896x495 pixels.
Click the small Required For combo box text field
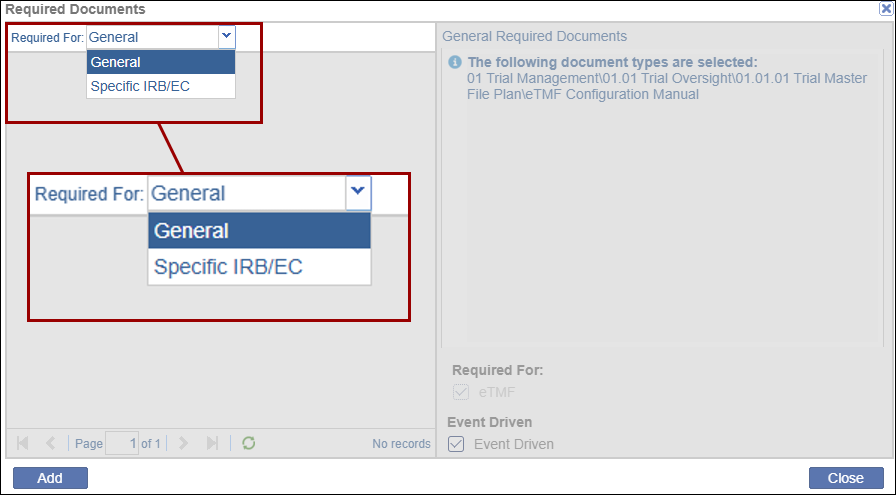tap(151, 38)
